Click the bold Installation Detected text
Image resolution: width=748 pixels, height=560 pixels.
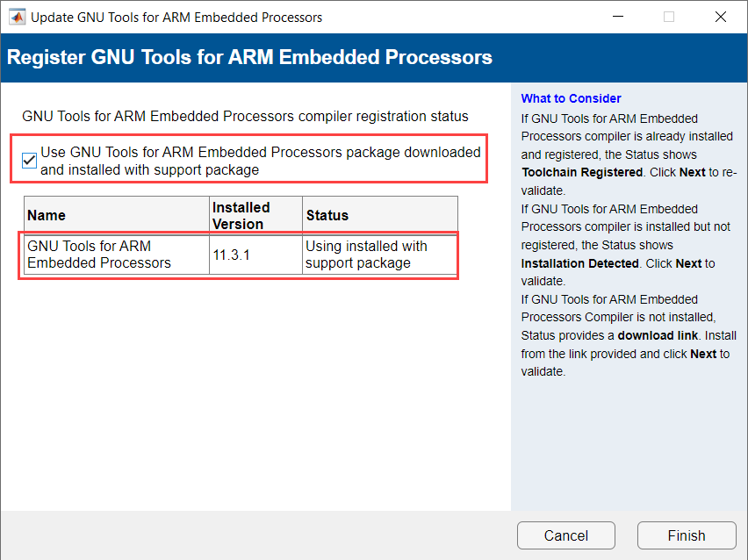click(x=579, y=263)
